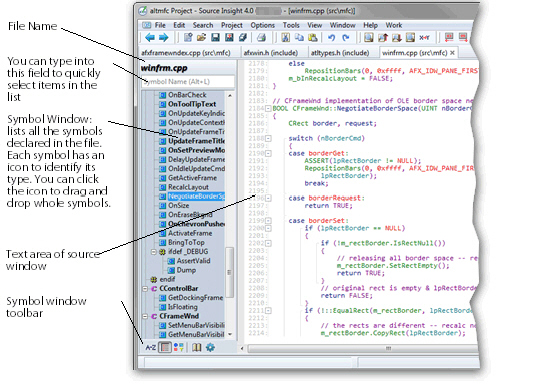Image resolution: width=539 pixels, height=390 pixels.
Task: Search backward with the up-arrow icon
Action: (x=383, y=37)
